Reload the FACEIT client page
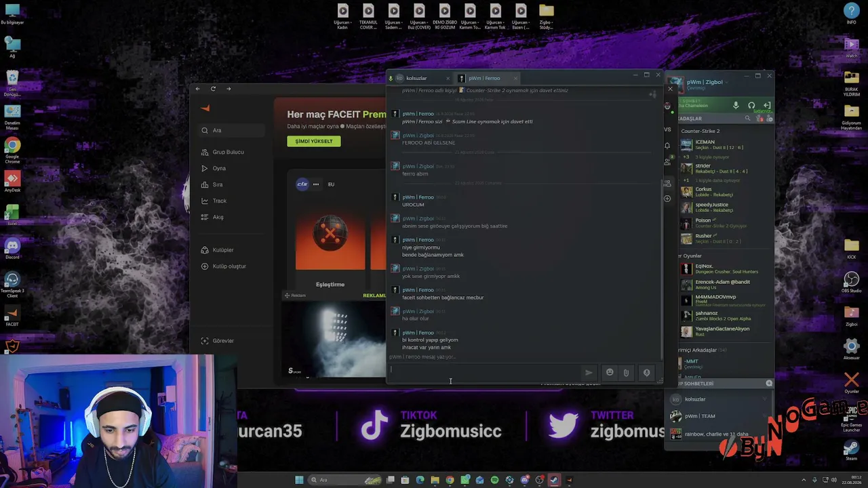This screenshot has width=868, height=488. coord(213,89)
